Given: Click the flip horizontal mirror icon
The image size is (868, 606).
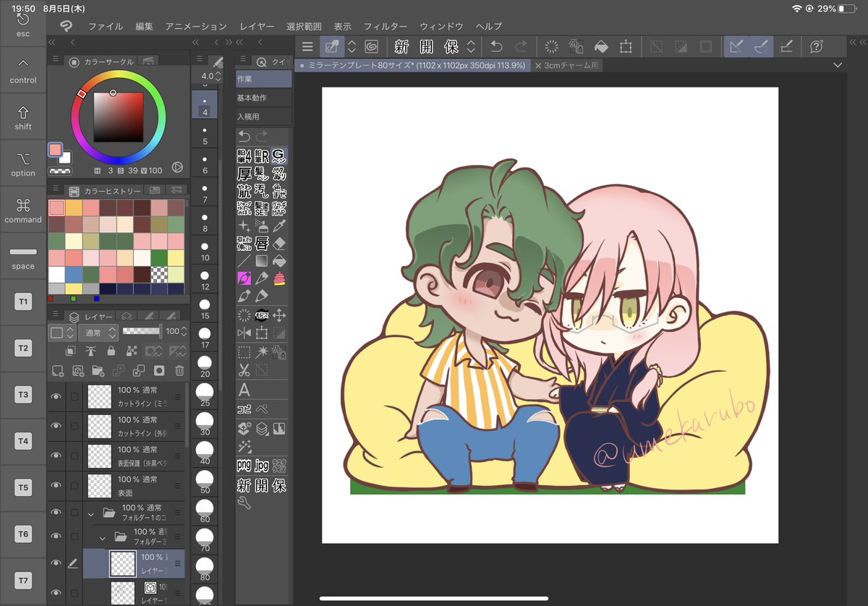Looking at the screenshot, I should (244, 333).
